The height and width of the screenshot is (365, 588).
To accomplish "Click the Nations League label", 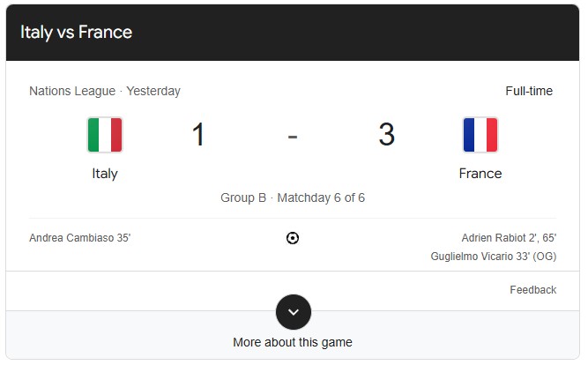I will click(72, 91).
